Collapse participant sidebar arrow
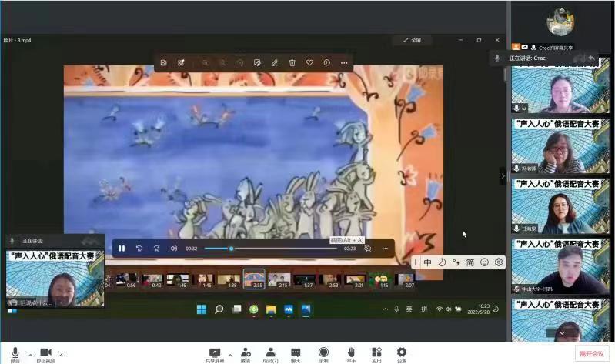 coord(503,176)
